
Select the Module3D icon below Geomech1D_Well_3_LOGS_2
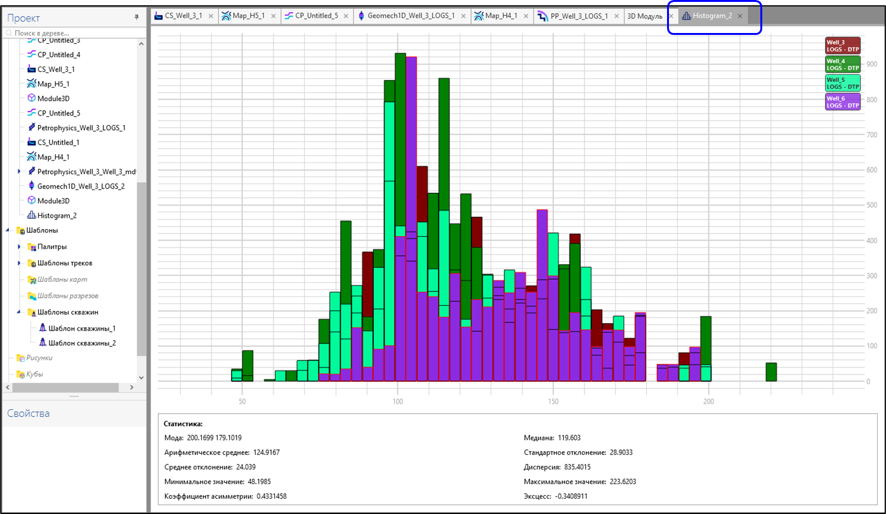(x=31, y=201)
